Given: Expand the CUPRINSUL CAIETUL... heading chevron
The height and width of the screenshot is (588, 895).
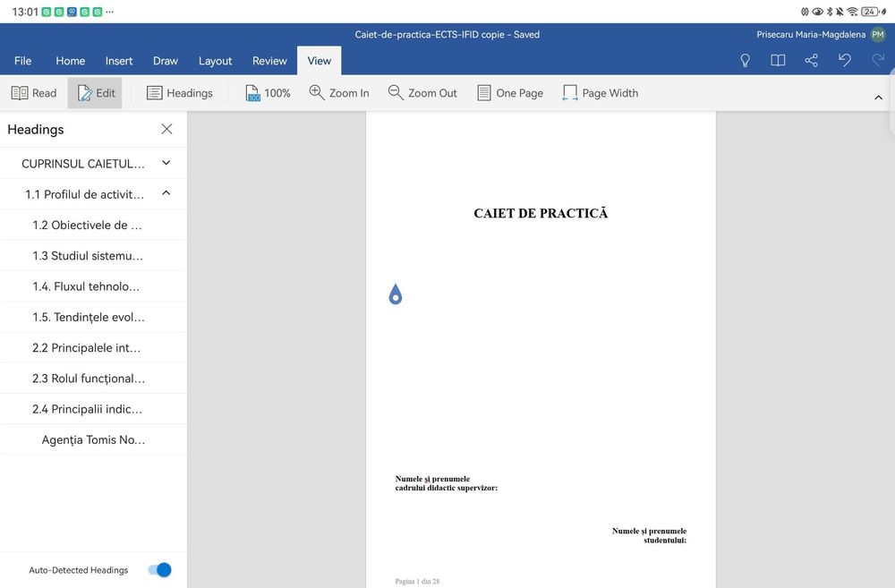Looking at the screenshot, I should coord(166,163).
